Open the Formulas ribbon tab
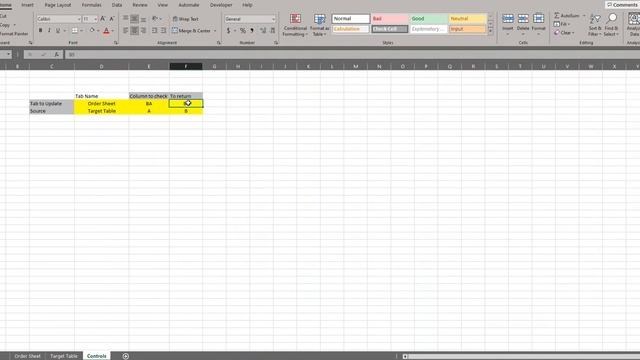The width and height of the screenshot is (640, 360). pos(91,5)
